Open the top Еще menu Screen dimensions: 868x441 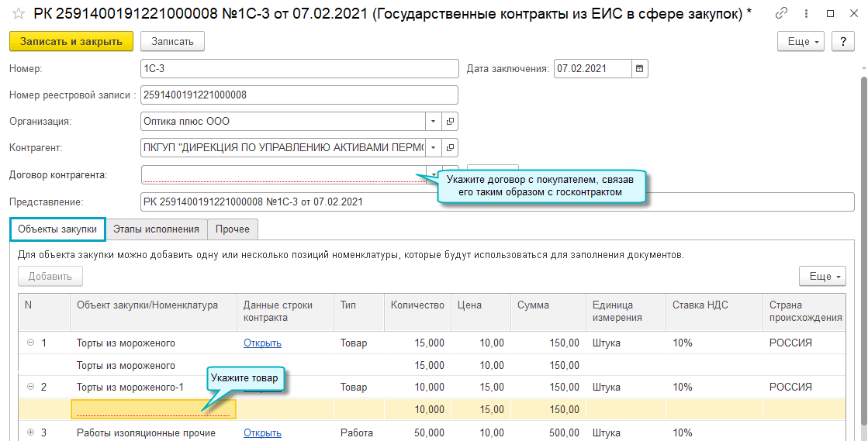[x=803, y=42]
